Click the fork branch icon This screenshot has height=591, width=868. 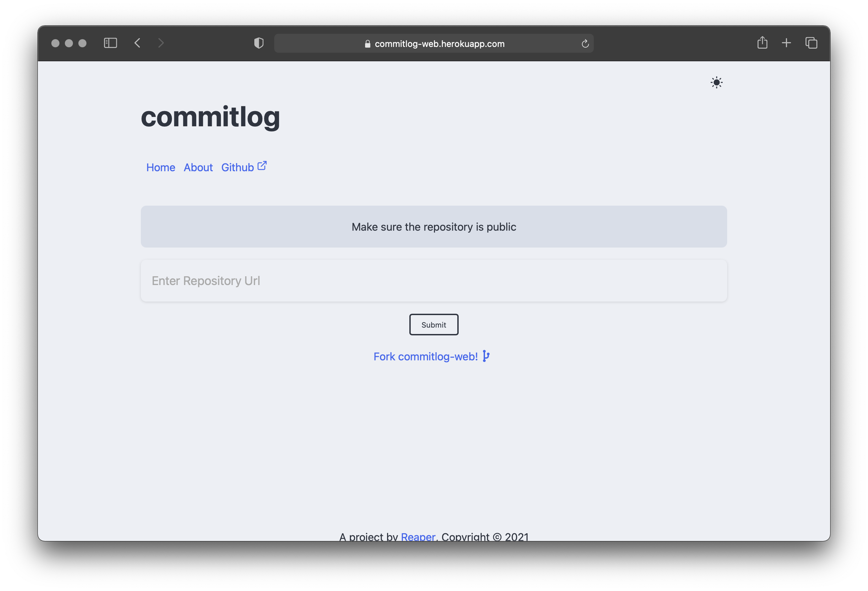tap(486, 356)
